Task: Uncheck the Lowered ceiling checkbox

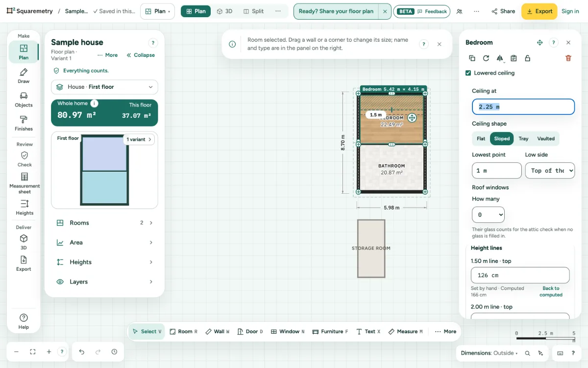Action: pos(468,73)
